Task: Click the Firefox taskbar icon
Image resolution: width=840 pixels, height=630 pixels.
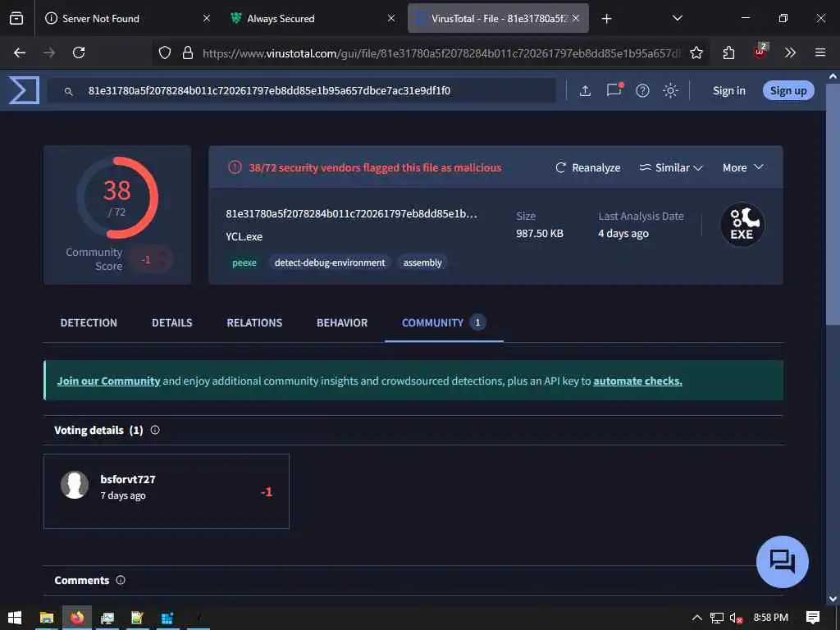Action: pyautogui.click(x=77, y=619)
